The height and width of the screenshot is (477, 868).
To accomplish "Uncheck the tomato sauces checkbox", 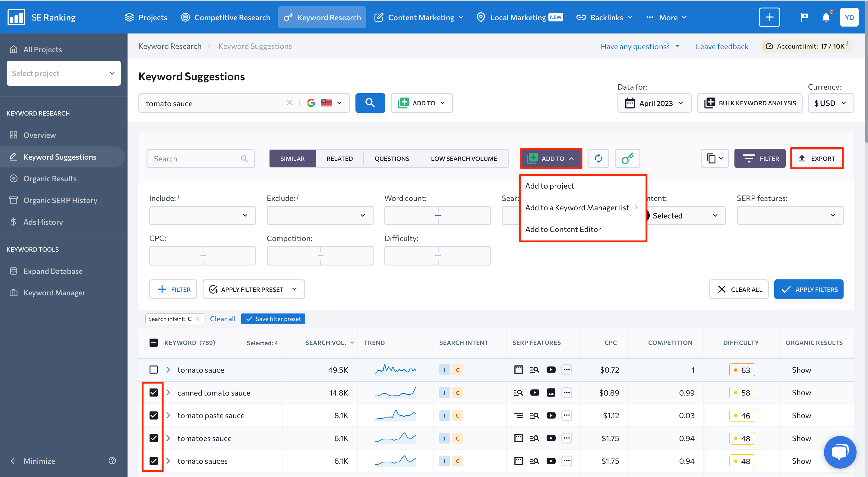I will tap(153, 461).
